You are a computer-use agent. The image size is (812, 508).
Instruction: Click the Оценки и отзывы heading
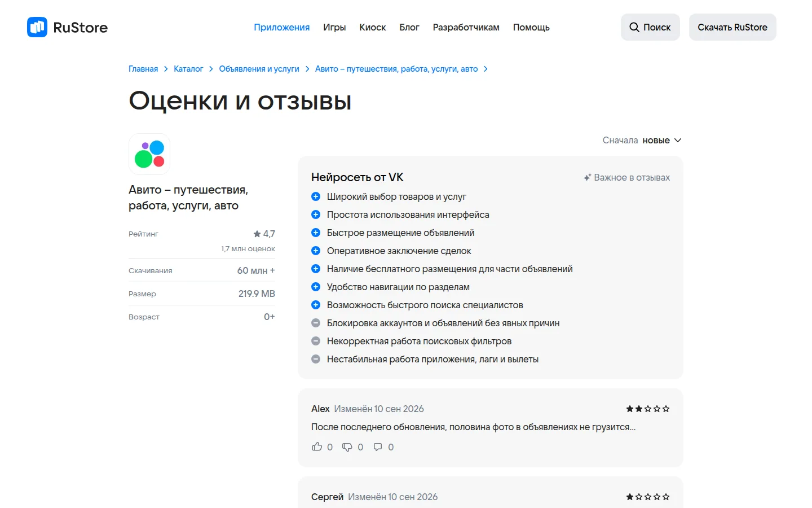[240, 101]
